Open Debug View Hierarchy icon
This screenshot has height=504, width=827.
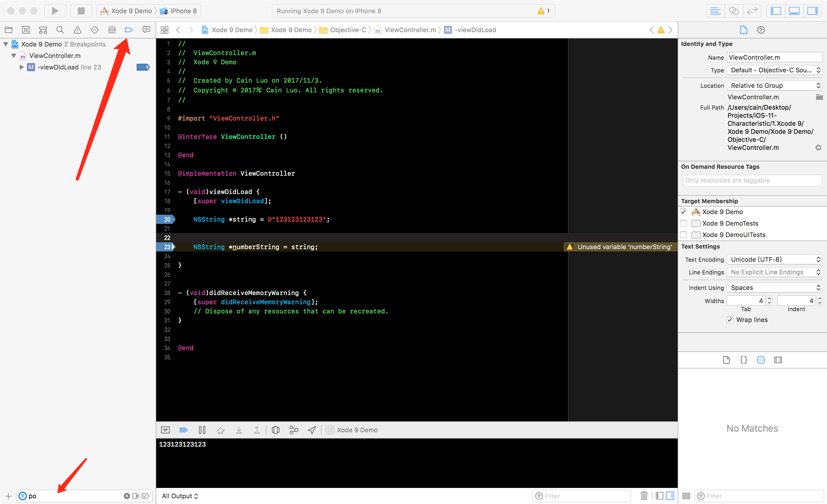click(276, 430)
